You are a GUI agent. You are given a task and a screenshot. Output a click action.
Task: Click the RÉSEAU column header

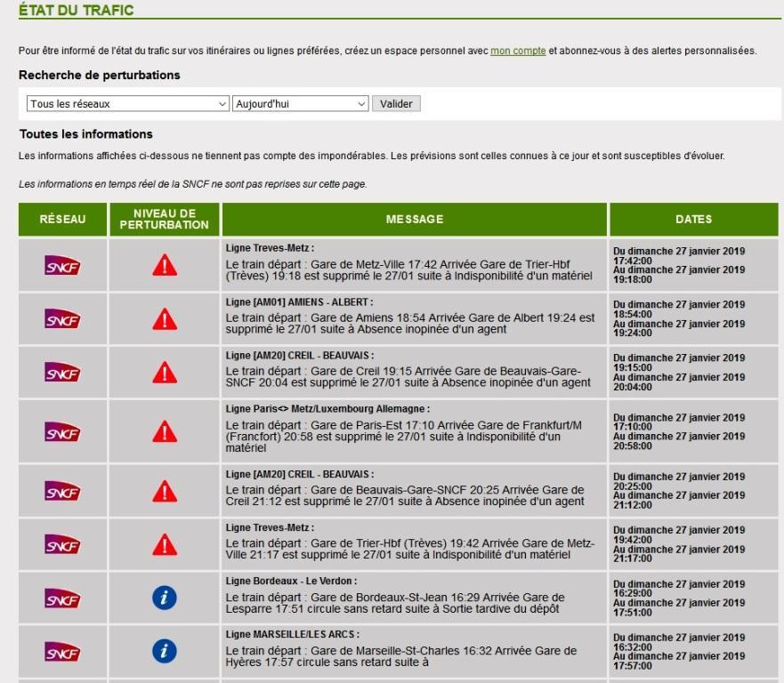tap(62, 220)
